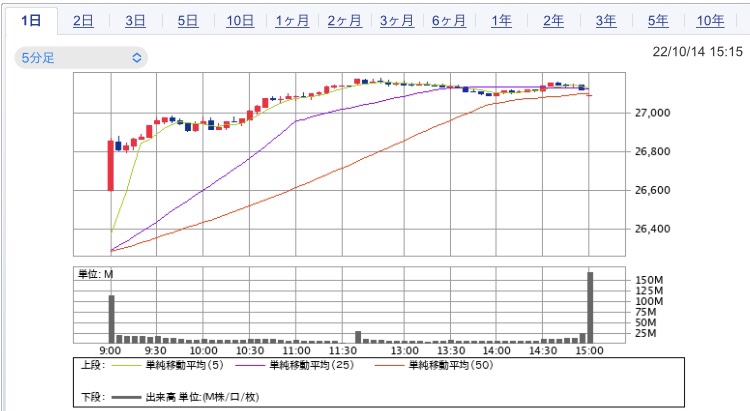Open the 10年 chart period
This screenshot has height=411, width=750.
710,21
